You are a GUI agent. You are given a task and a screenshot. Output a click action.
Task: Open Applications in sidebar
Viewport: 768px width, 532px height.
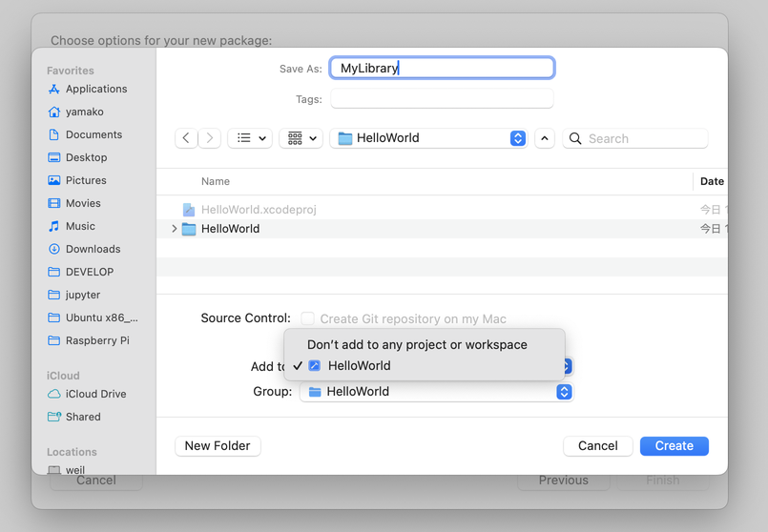coord(95,89)
